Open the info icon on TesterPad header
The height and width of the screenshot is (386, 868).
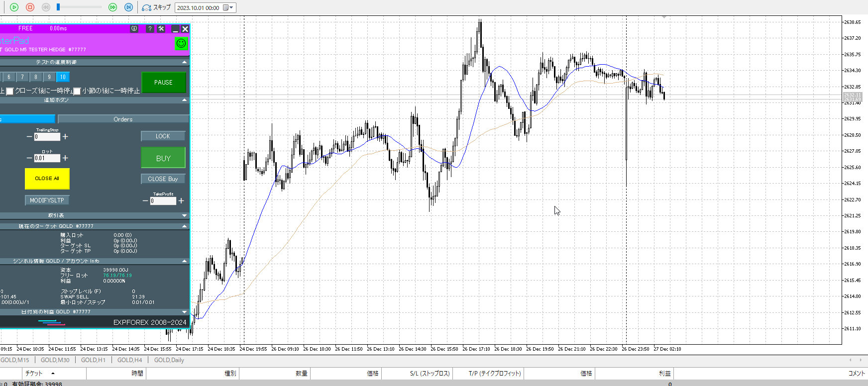134,29
